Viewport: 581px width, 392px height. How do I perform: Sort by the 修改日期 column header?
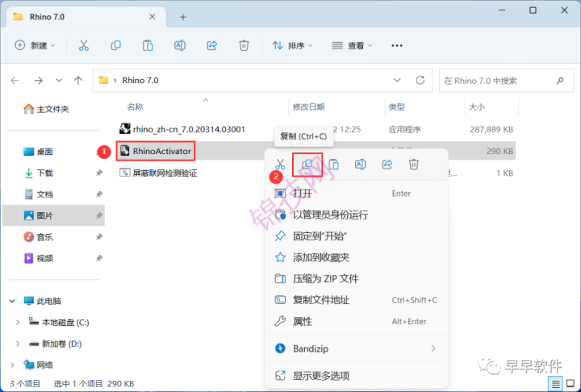point(308,107)
